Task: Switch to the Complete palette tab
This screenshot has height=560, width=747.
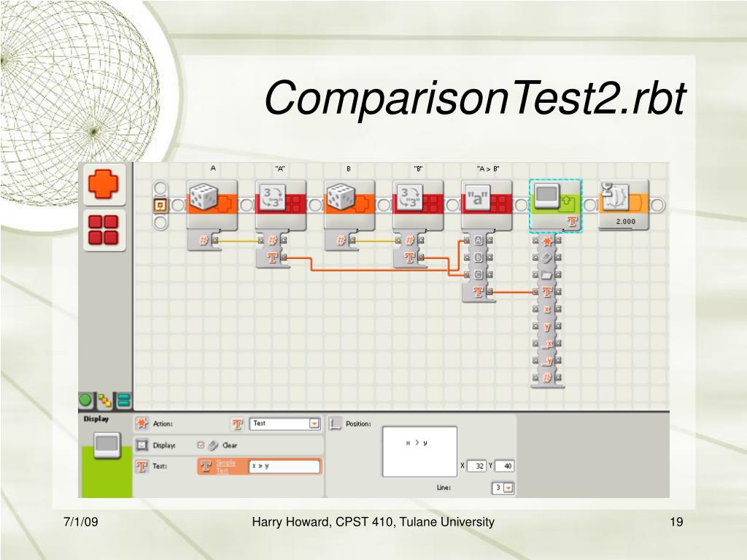Action: (105, 400)
